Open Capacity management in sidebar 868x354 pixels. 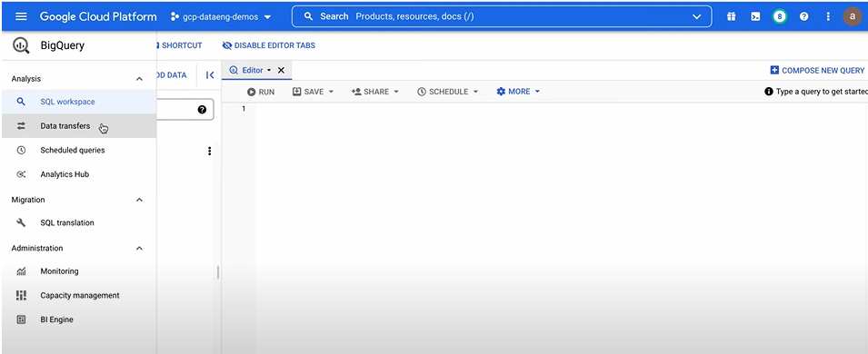78,295
